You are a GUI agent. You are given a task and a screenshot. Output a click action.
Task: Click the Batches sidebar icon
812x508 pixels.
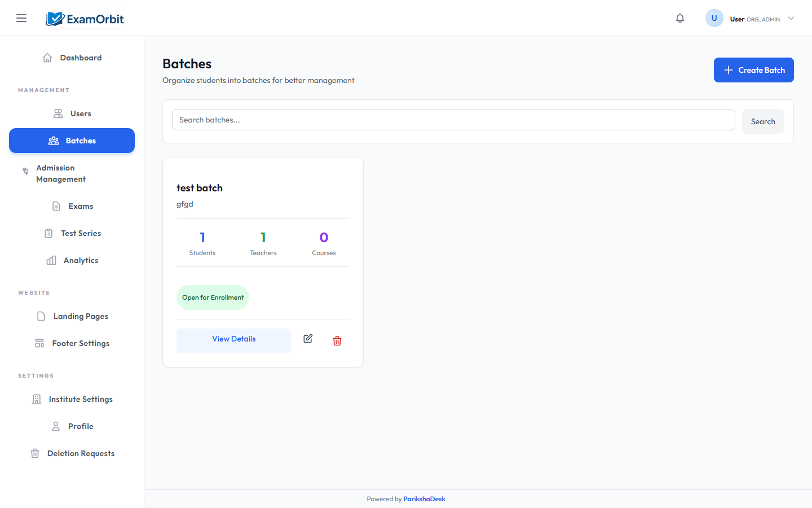[54, 141]
